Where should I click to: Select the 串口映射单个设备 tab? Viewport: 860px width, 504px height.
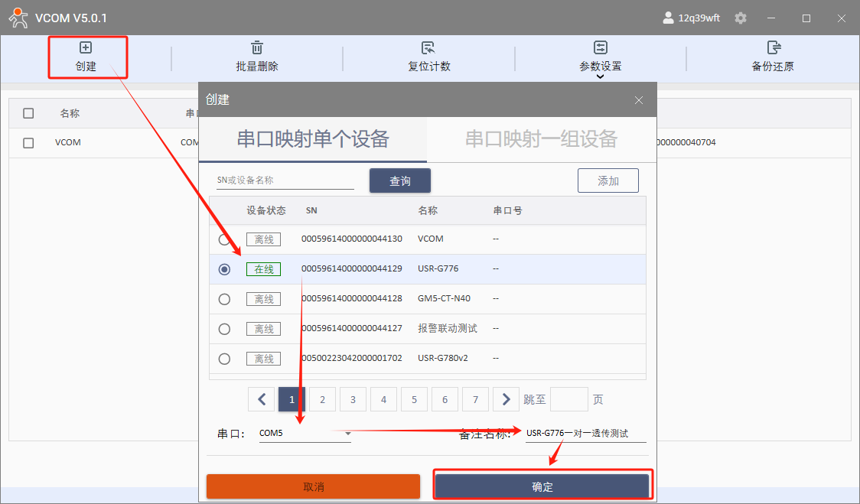313,139
